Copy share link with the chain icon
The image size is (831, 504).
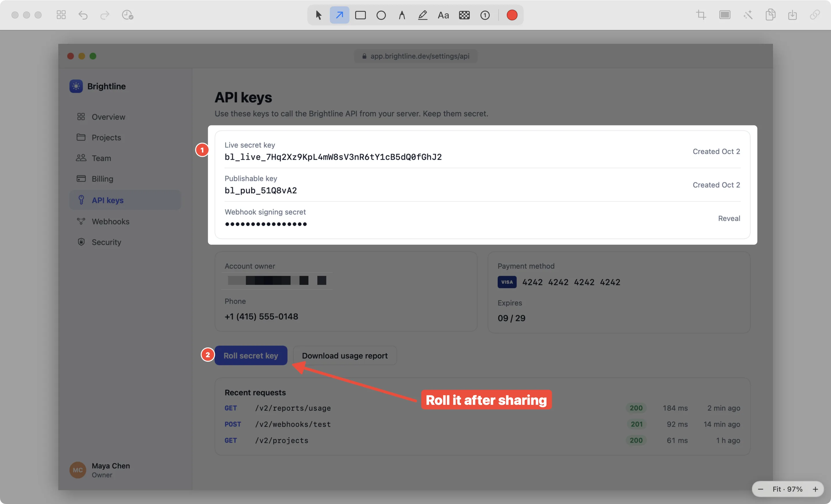(x=815, y=15)
